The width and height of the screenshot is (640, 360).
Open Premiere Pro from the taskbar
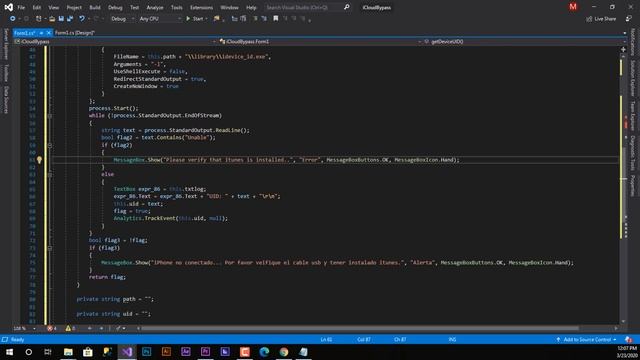click(x=205, y=352)
